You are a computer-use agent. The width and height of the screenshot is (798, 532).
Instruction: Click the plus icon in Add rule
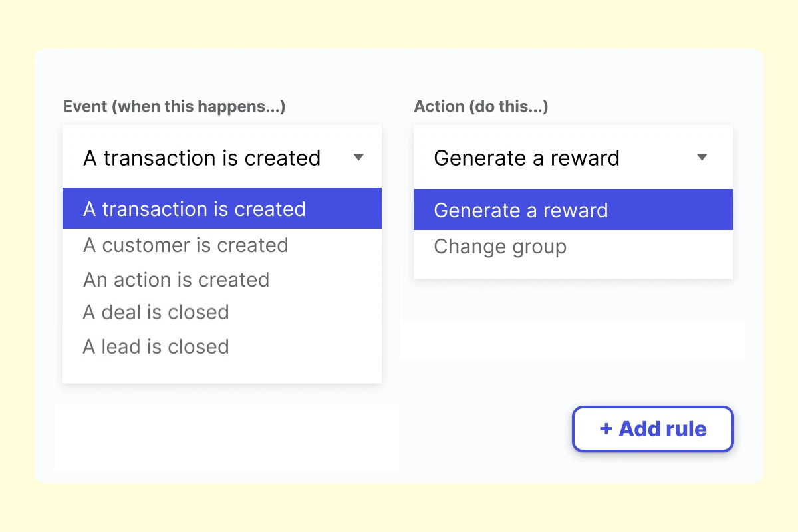coord(606,429)
